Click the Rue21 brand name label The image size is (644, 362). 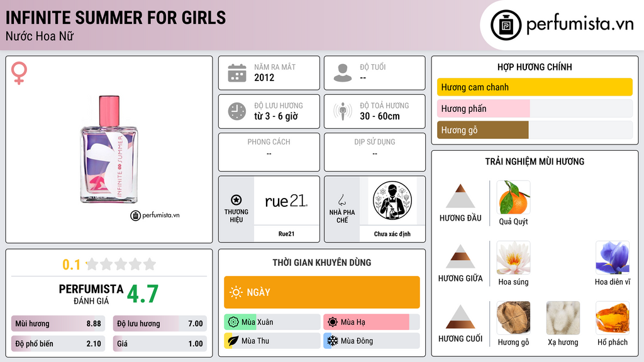pos(286,234)
